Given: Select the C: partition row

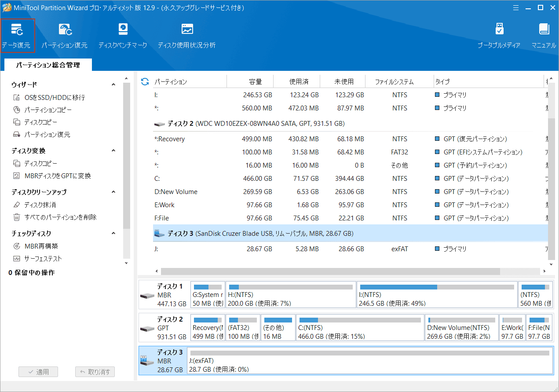Looking at the screenshot, I should pyautogui.click(x=351, y=179).
